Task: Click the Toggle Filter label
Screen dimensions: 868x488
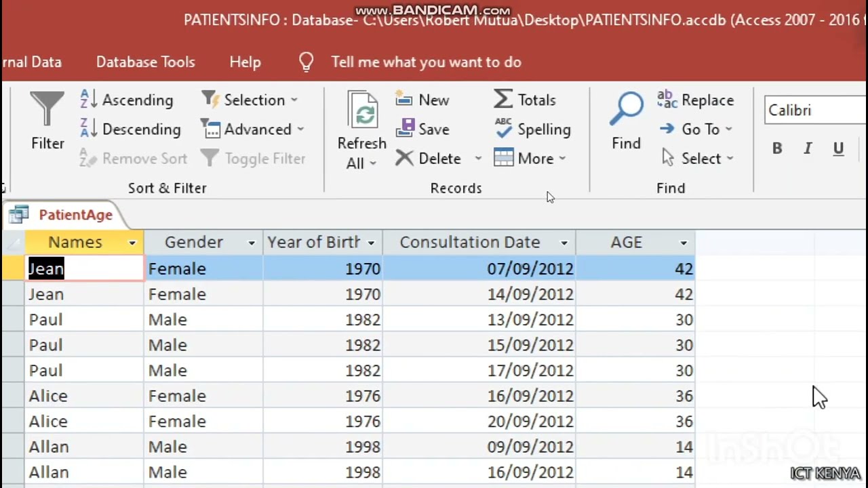Action: [x=265, y=159]
